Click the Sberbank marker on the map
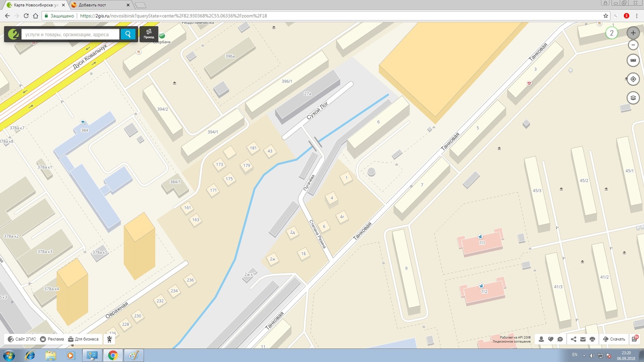This screenshot has height=362, width=644. coord(162,36)
